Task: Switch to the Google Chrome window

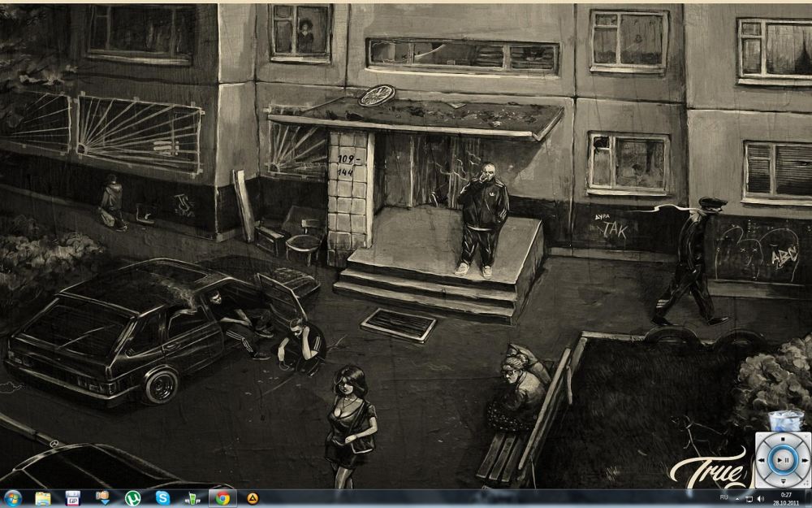Action: pyautogui.click(x=222, y=499)
